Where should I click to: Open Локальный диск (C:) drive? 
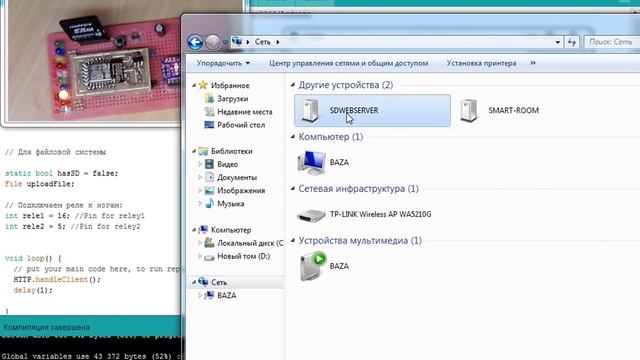250,243
